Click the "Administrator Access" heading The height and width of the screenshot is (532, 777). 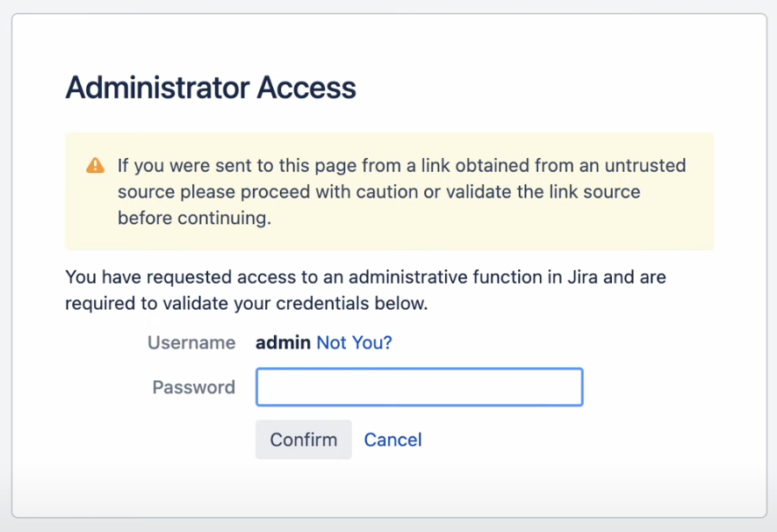(x=211, y=88)
